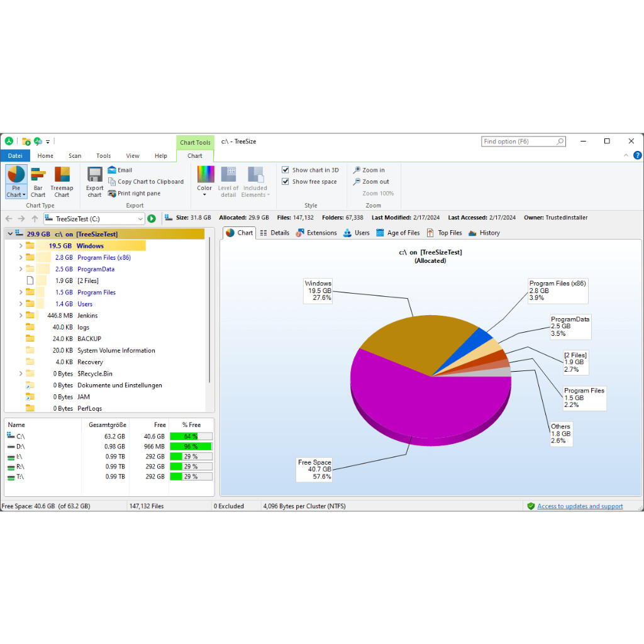Select the Treemap Chart icon
Screen dimensions: 644x644
[x=62, y=175]
